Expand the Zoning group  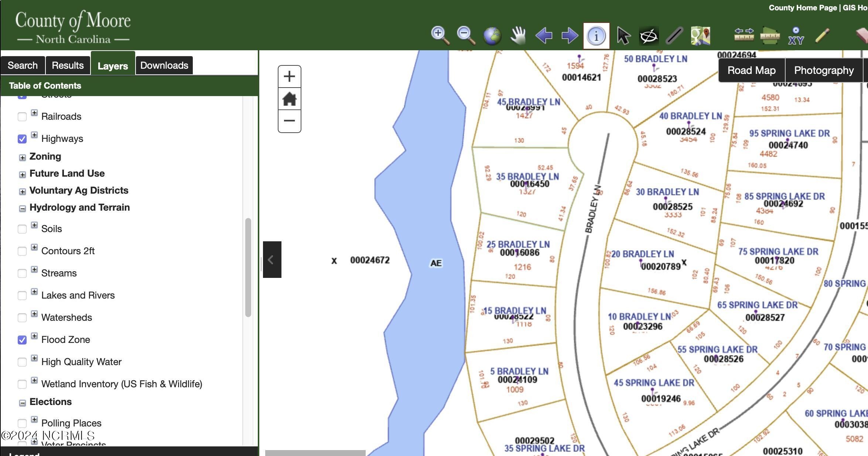click(x=23, y=158)
